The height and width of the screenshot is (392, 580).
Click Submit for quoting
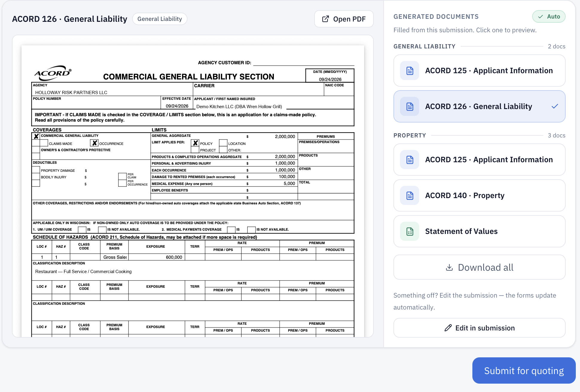click(x=524, y=371)
